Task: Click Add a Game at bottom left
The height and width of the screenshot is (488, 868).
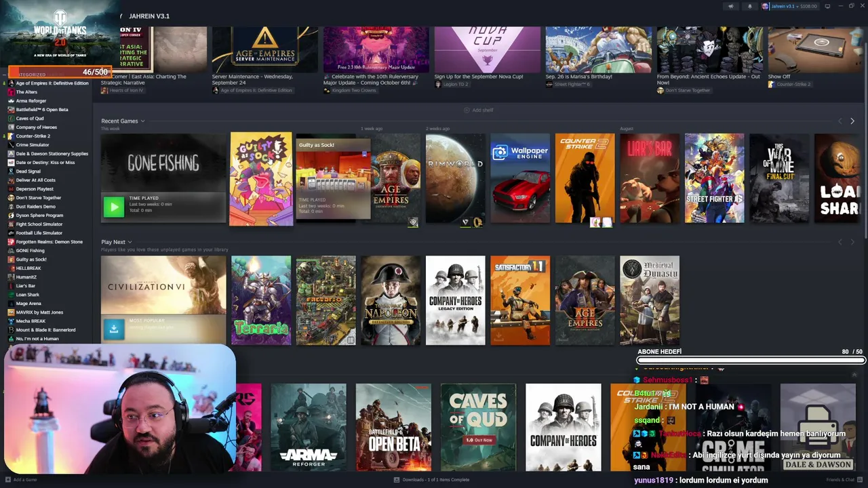Action: (22, 480)
